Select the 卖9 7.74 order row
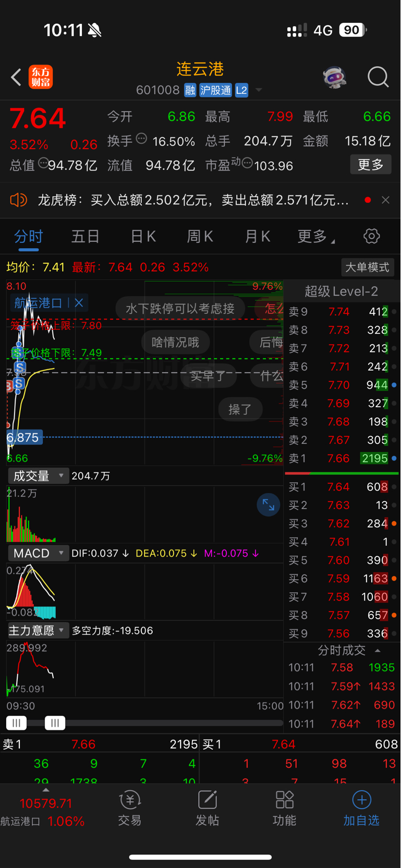401x868 pixels. pyautogui.click(x=342, y=312)
